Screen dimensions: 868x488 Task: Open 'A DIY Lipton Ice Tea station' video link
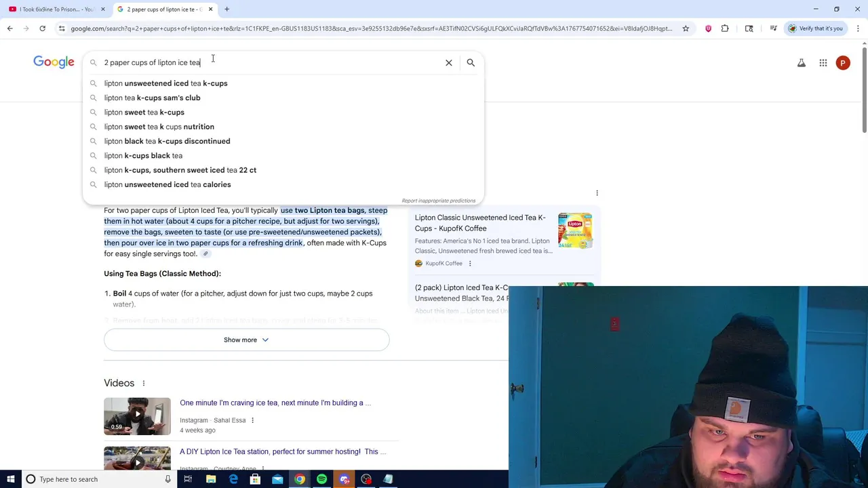point(283,451)
